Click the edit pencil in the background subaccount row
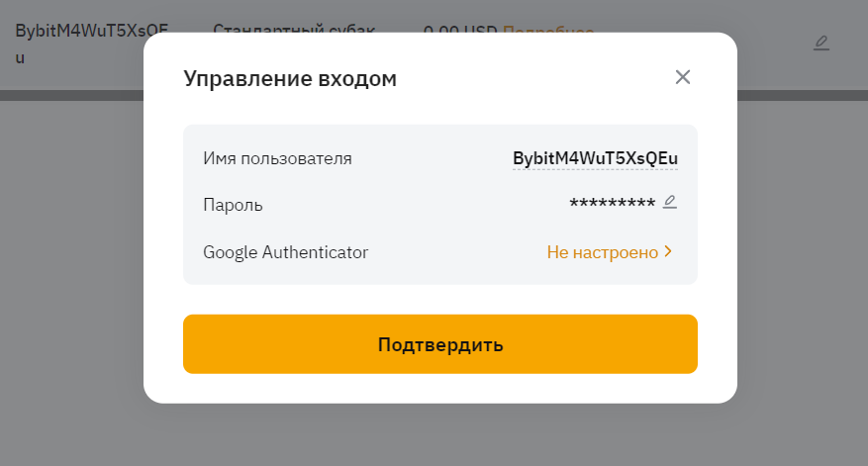Viewport: 868px width, 466px height. pyautogui.click(x=820, y=44)
